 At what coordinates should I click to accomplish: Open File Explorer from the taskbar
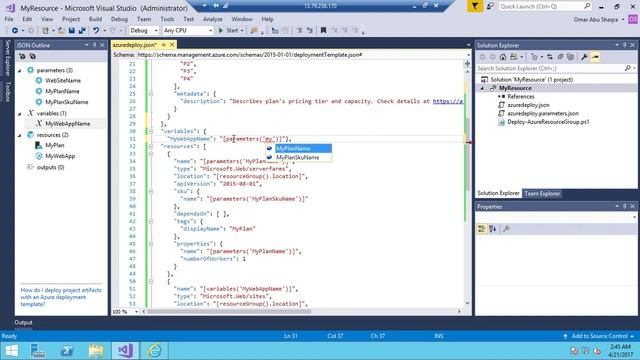click(x=96, y=351)
